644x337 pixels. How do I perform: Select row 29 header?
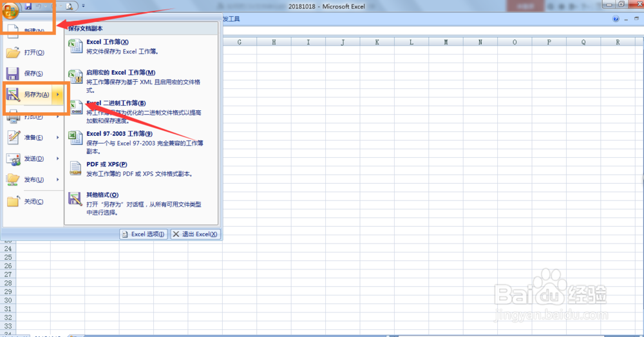pyautogui.click(x=8, y=292)
